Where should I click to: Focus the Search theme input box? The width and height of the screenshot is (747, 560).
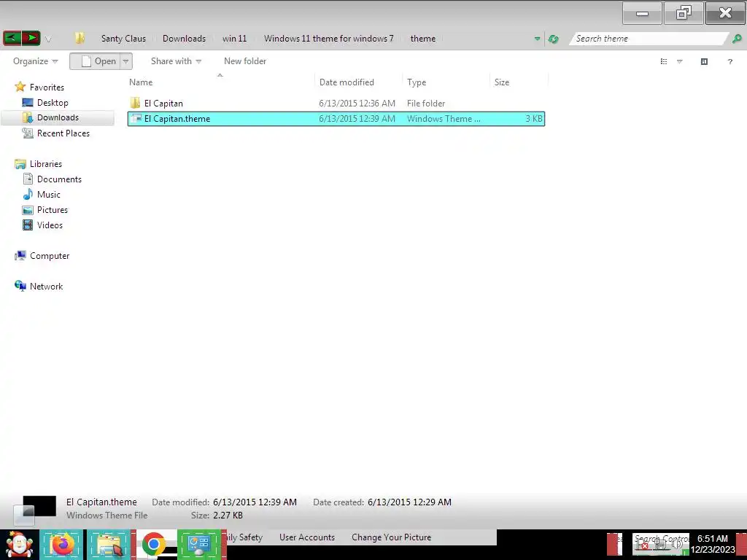pos(648,39)
